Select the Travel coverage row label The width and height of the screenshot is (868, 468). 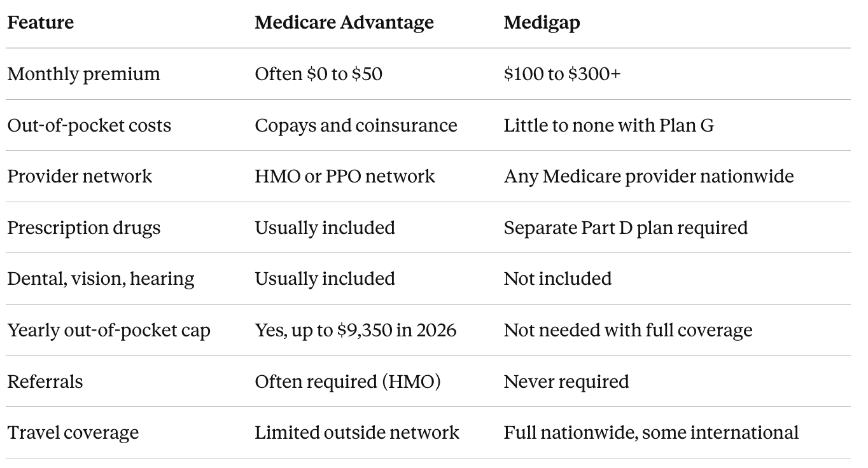[73, 434]
